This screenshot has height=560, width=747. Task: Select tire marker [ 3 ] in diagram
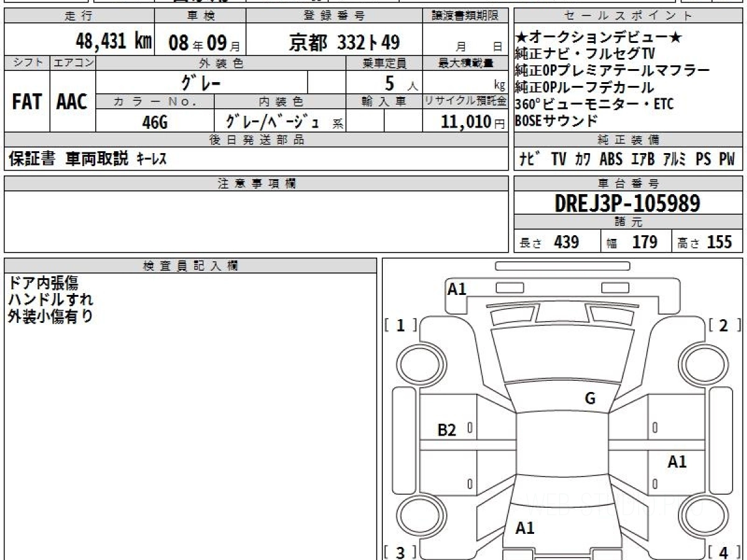[x=402, y=552]
